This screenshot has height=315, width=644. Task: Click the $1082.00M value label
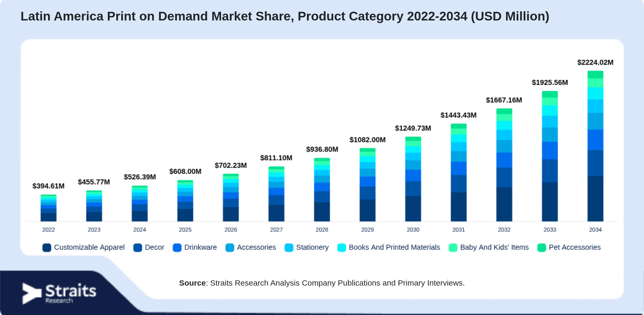[x=367, y=140]
